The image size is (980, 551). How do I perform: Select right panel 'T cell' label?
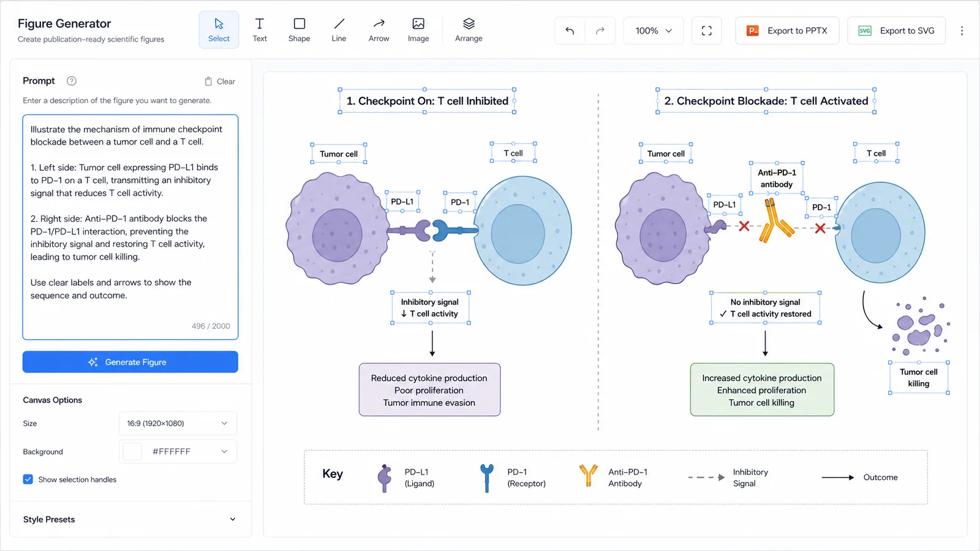click(x=876, y=153)
